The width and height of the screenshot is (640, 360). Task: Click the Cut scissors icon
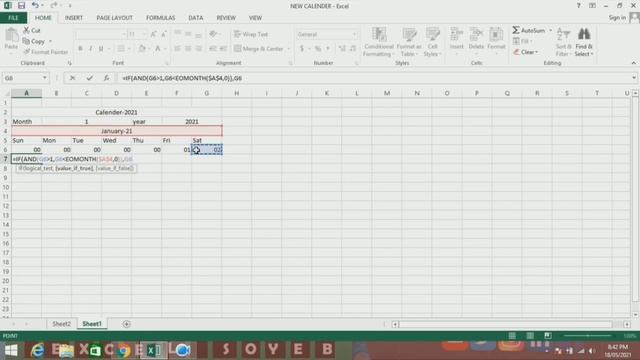tap(26, 30)
